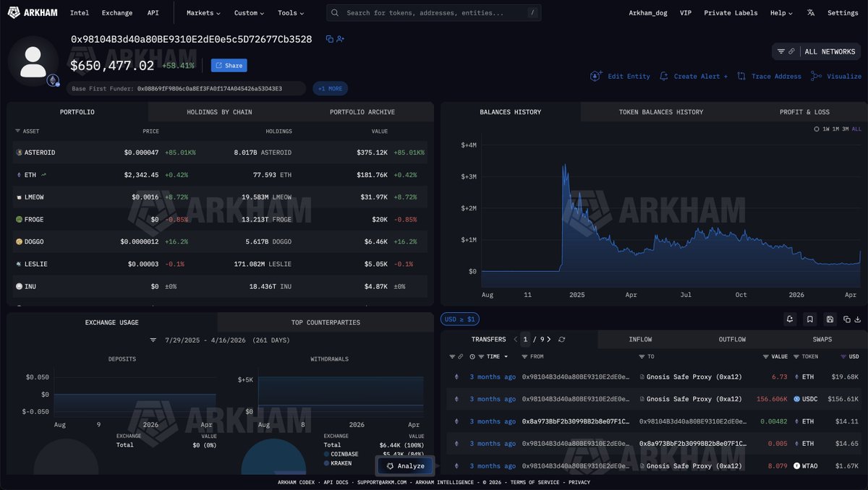Click the Analyze button

point(405,466)
